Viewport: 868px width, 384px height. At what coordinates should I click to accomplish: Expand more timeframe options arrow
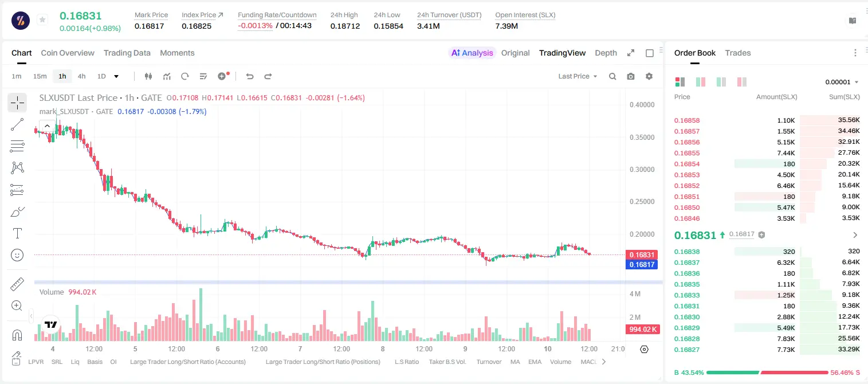click(x=116, y=76)
